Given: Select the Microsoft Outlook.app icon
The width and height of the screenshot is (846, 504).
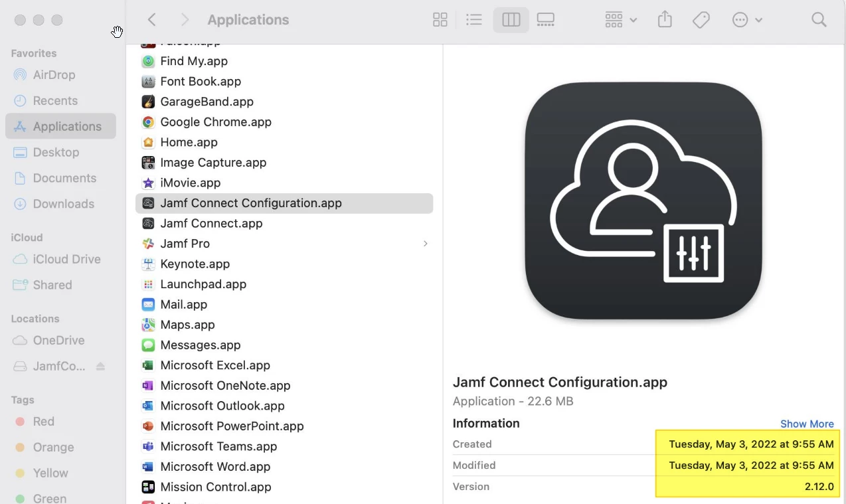Looking at the screenshot, I should pos(148,406).
